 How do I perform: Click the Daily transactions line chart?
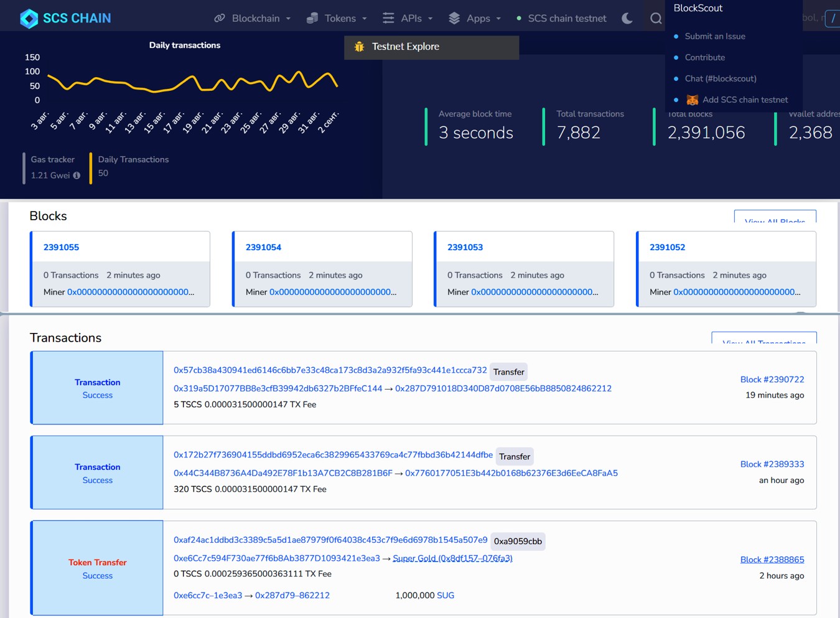193,82
